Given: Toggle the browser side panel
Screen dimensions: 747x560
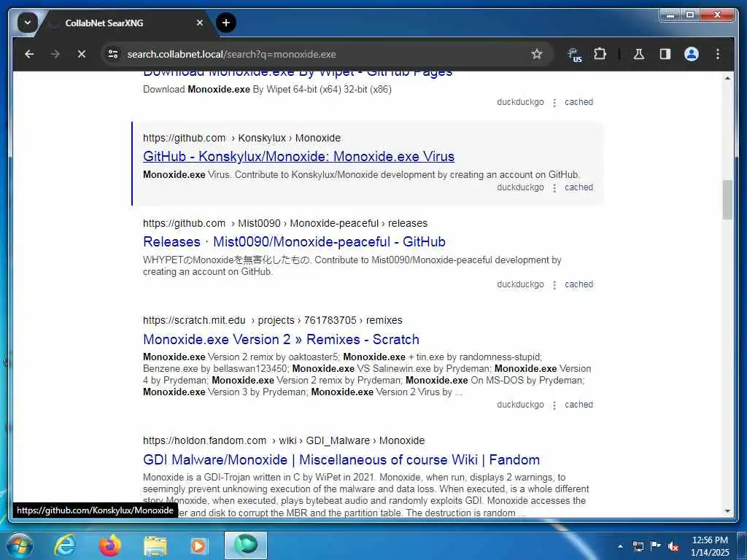Looking at the screenshot, I should (665, 54).
